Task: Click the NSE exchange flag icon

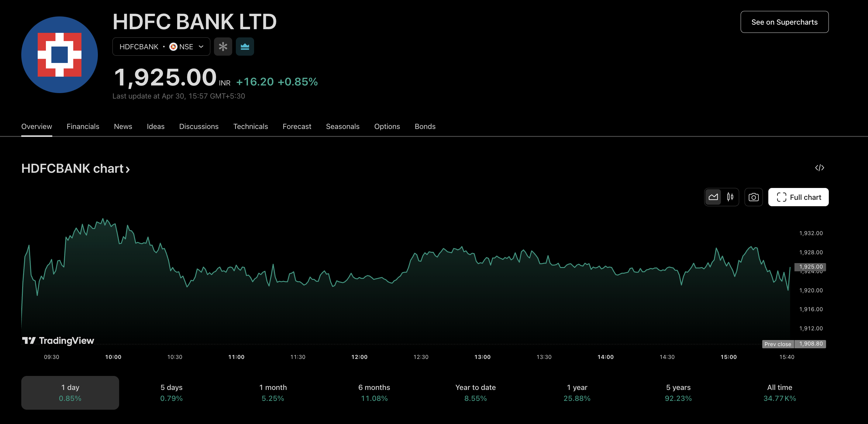Action: click(173, 47)
